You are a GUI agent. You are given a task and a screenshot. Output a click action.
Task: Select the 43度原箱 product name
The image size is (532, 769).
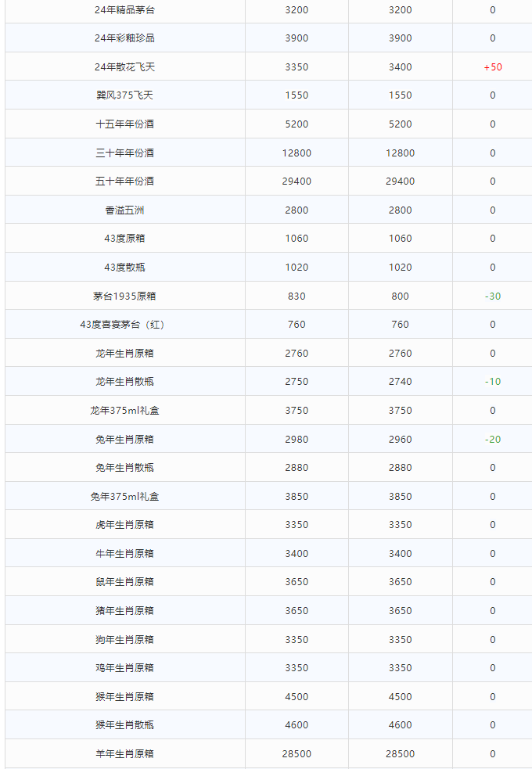pyautogui.click(x=124, y=239)
